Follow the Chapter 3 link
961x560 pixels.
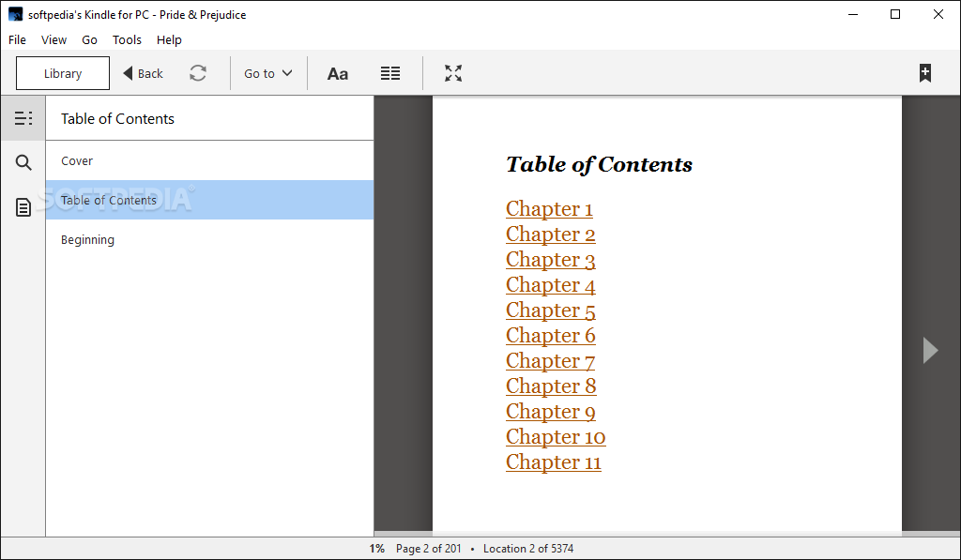550,260
